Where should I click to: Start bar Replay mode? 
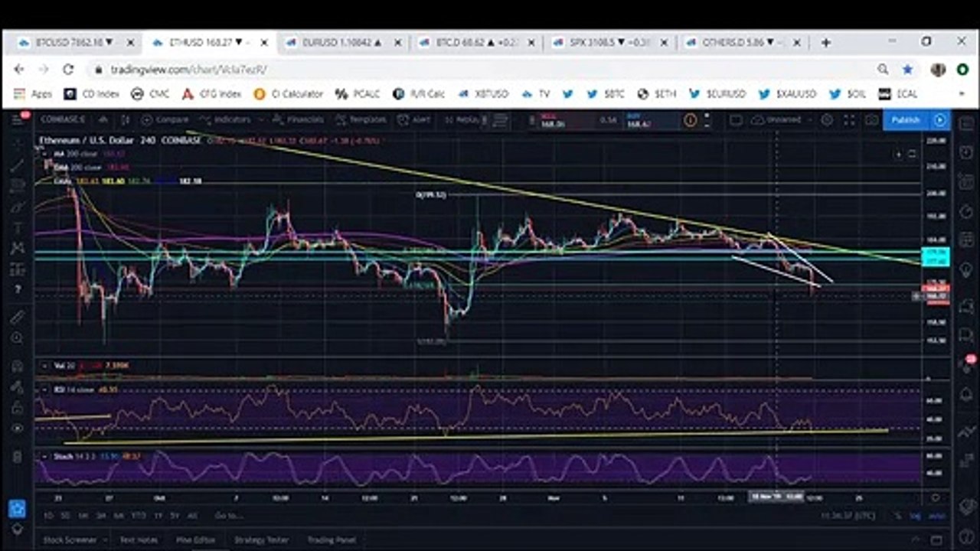click(462, 120)
